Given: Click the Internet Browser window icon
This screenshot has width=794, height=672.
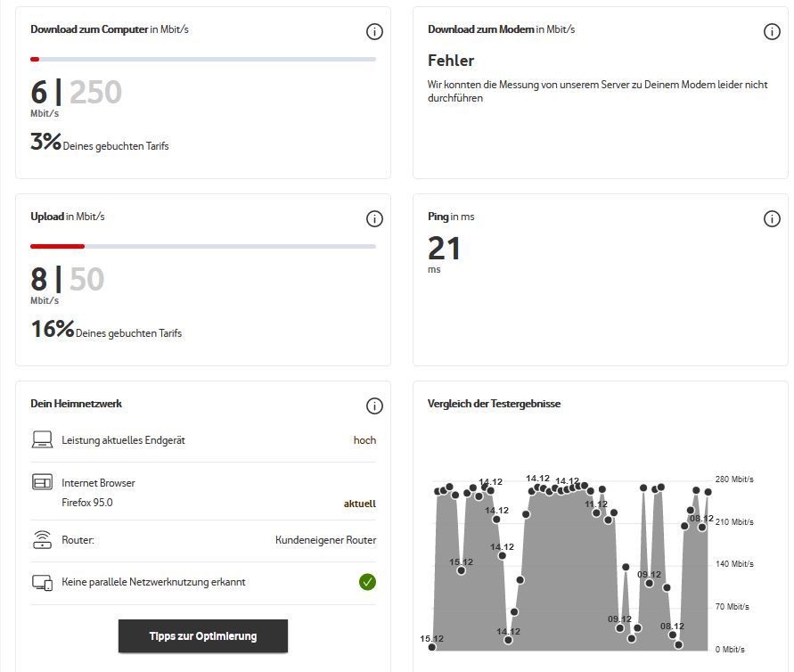Looking at the screenshot, I should click(x=42, y=482).
